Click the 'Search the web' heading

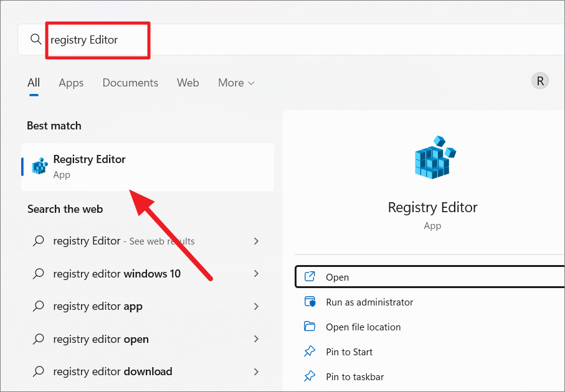point(65,209)
